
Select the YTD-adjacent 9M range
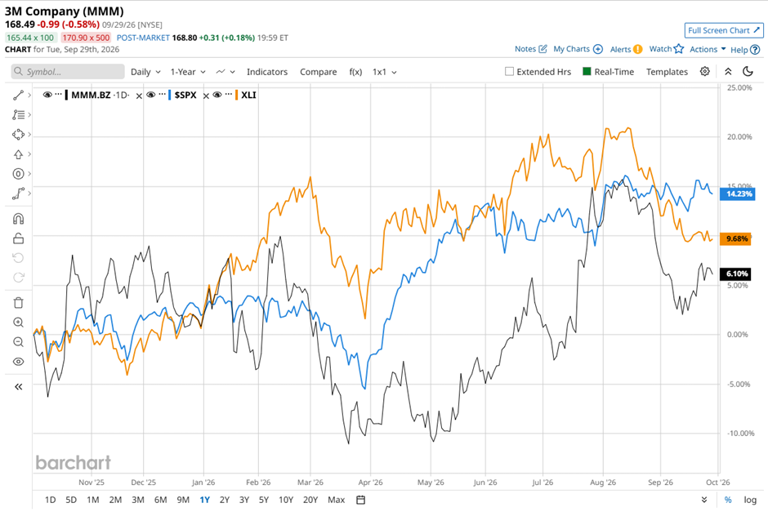pyautogui.click(x=183, y=500)
